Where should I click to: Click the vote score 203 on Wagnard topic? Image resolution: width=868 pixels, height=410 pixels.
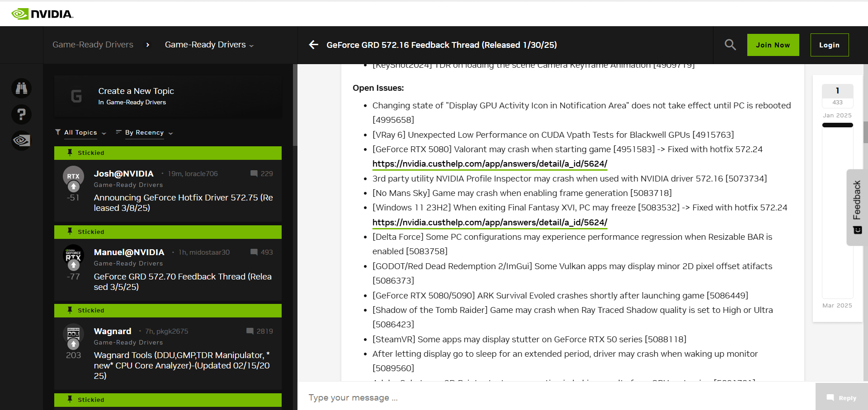pyautogui.click(x=73, y=355)
